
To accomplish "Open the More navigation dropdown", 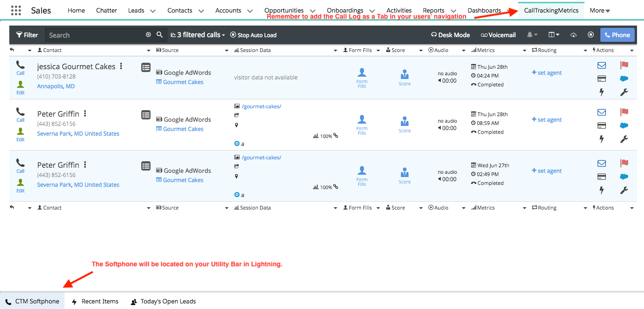I will [x=600, y=10].
